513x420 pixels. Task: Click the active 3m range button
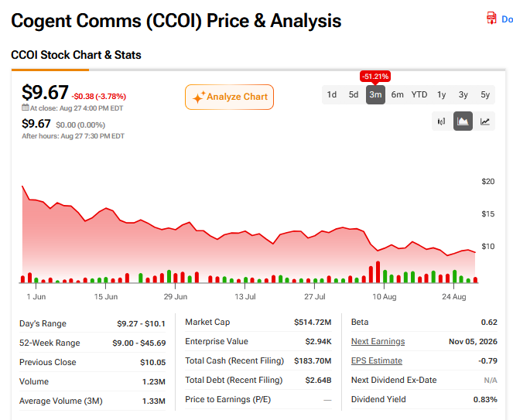click(x=375, y=95)
